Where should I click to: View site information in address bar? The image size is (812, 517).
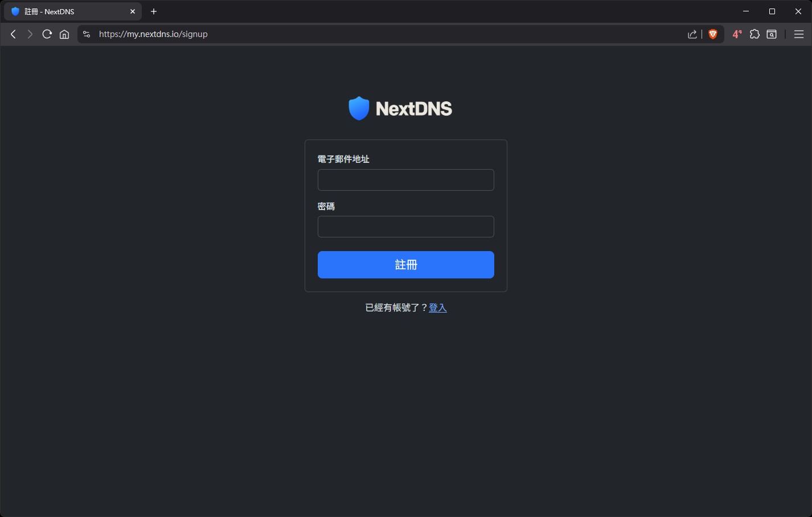click(x=87, y=34)
